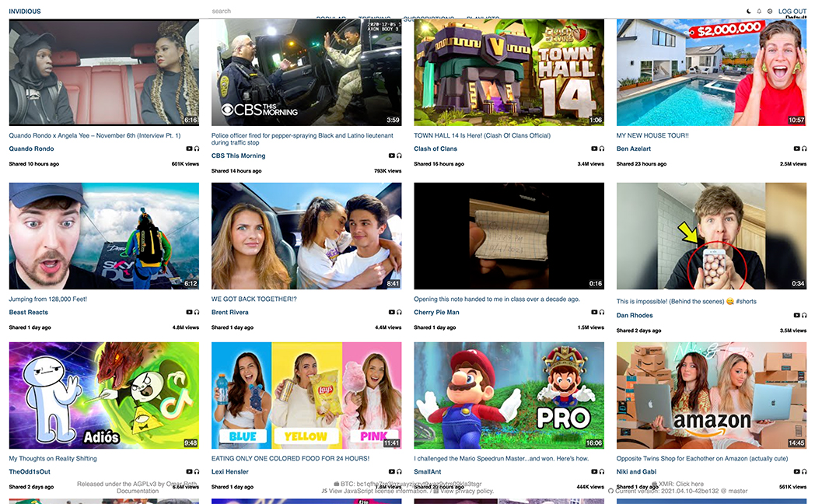Click the YouTube icon in the CBS This Morning row

[x=392, y=156]
